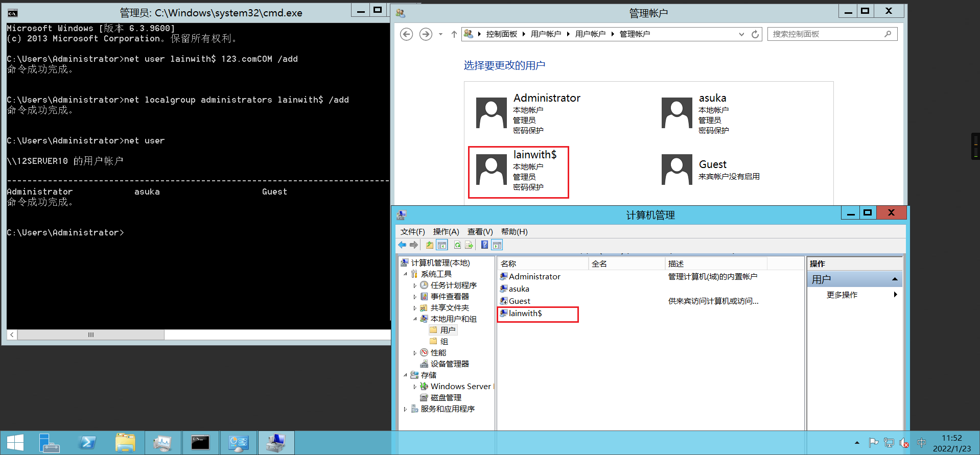The width and height of the screenshot is (980, 455).
Task: Click volume speaker icon in system tray
Action: 904,443
